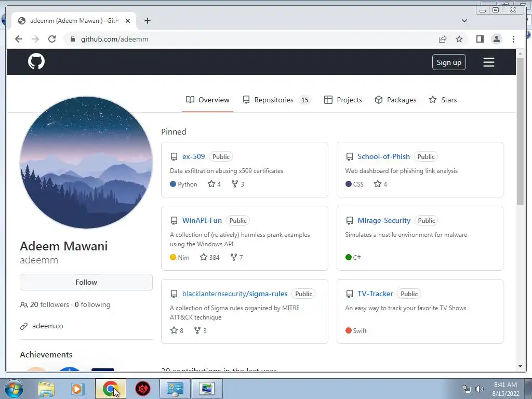This screenshot has height=399, width=532.
Task: Open the School-of-Phish repository
Action: [384, 156]
